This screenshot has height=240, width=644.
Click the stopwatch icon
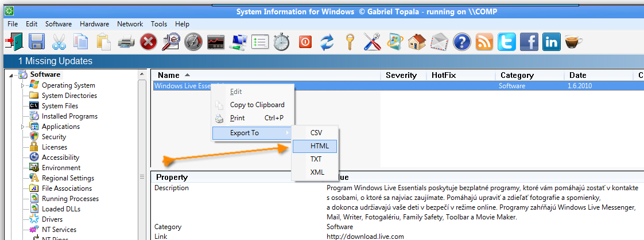point(282,42)
